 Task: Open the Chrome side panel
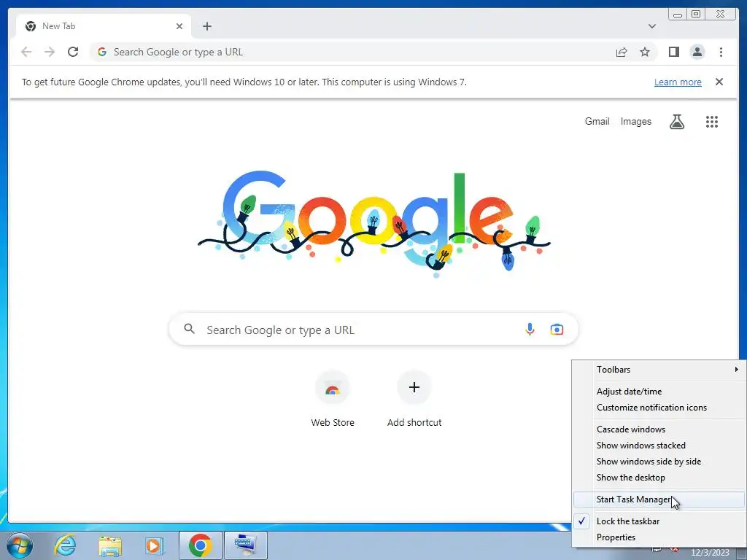(673, 52)
